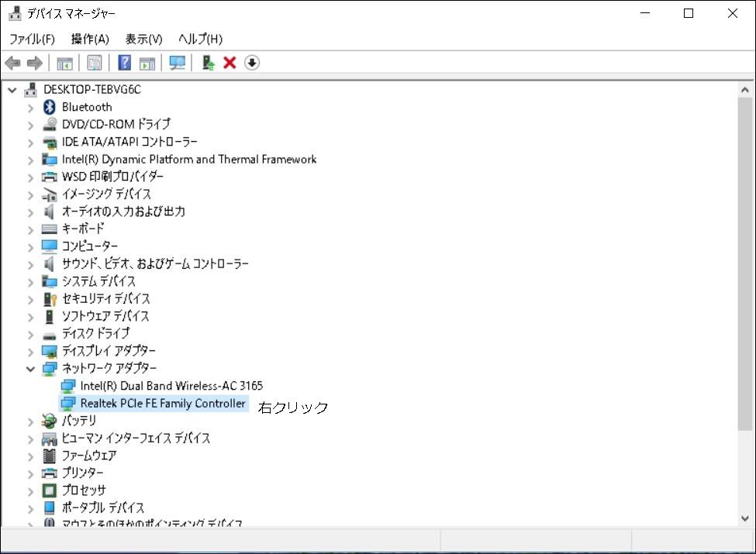Expand the ディスプレイ アダプター node
This screenshot has width=756, height=554.
31,352
